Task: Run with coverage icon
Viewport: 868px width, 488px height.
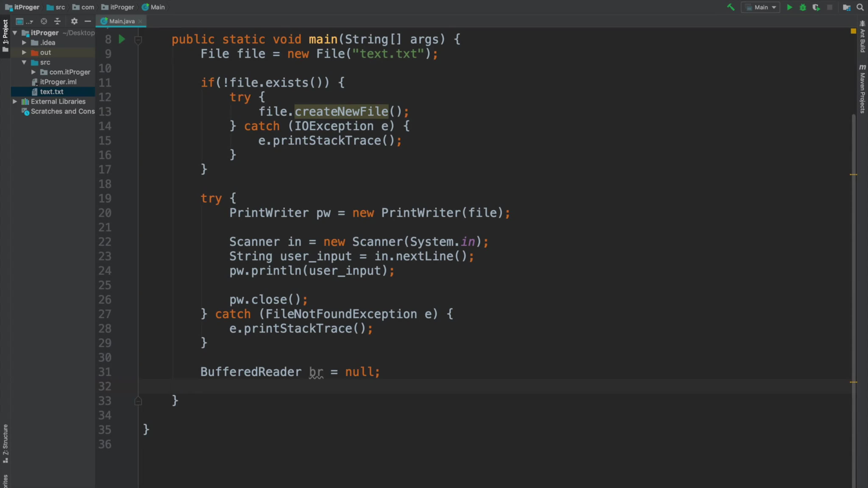Action: pos(816,7)
